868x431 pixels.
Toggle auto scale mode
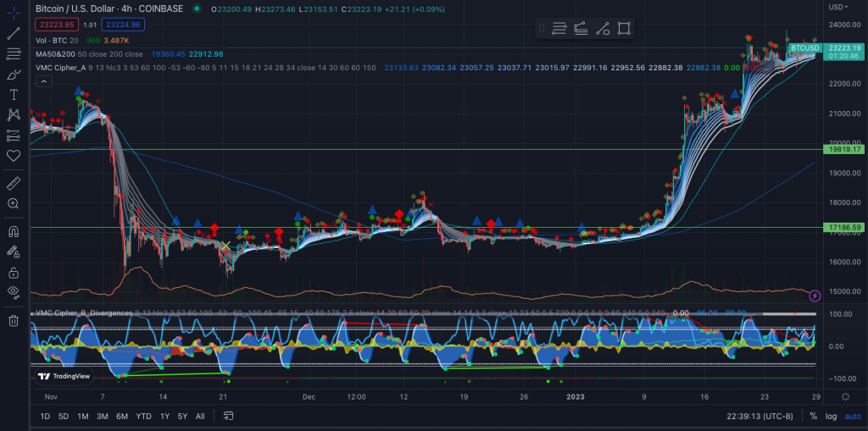(x=853, y=416)
